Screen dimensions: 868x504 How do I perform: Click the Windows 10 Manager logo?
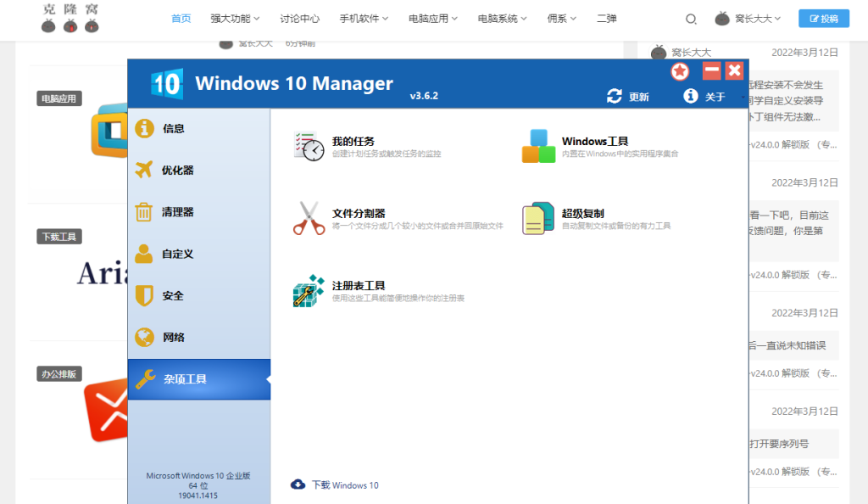(167, 84)
